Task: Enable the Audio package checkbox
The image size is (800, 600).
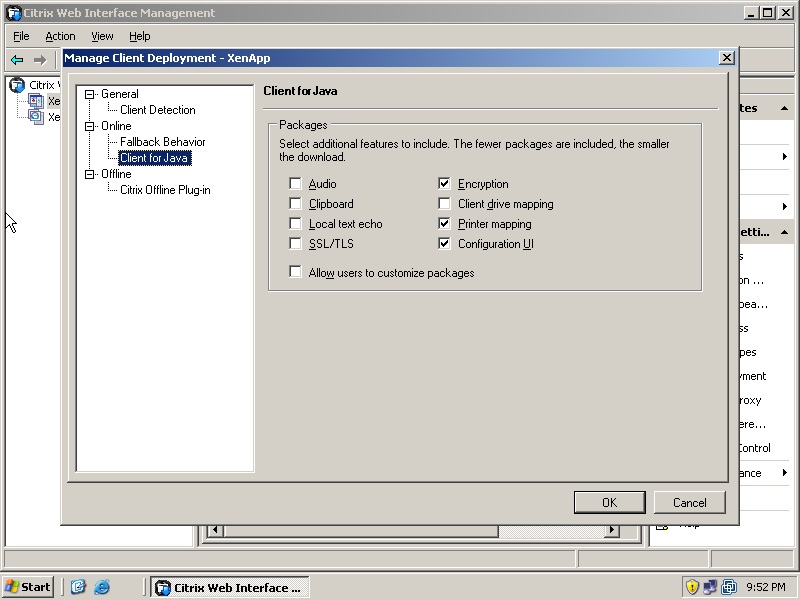Action: click(295, 184)
